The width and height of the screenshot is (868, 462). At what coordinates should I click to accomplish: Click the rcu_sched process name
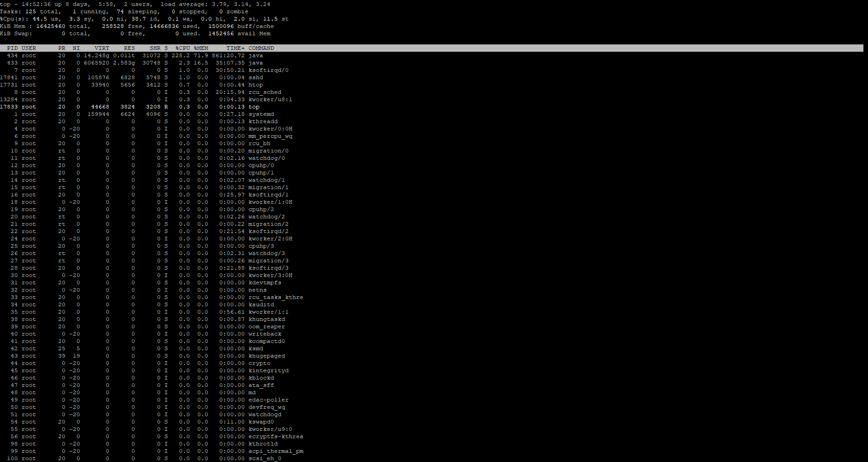tap(264, 92)
